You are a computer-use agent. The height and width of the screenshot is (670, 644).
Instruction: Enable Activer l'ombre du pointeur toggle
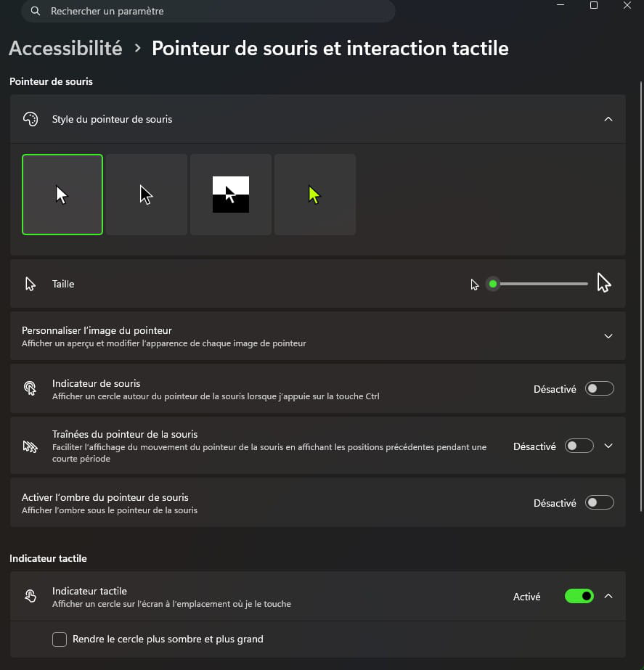pos(599,502)
